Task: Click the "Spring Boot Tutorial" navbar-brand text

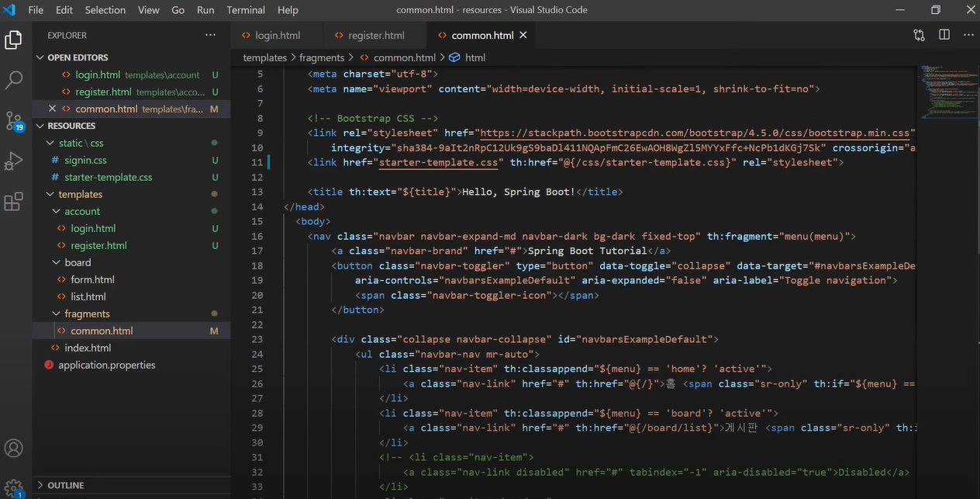Action: 586,251
